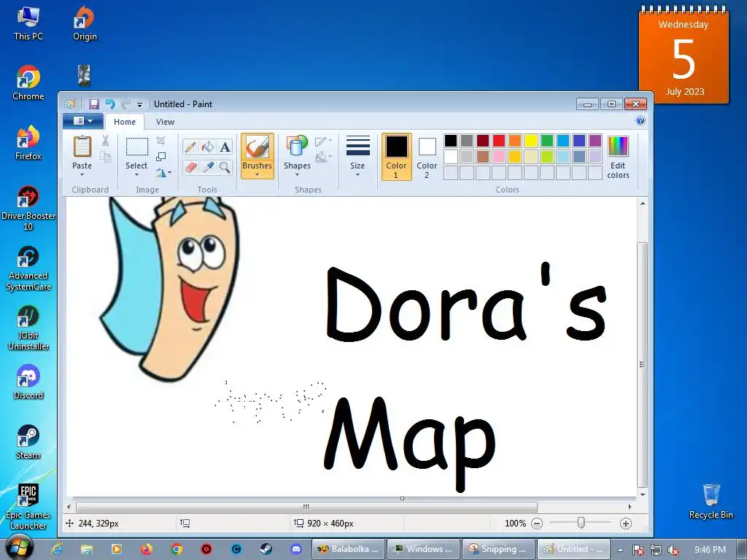The width and height of the screenshot is (747, 560).
Task: Click the vertical scrollbar thumb in canvas
Action: coord(642,365)
